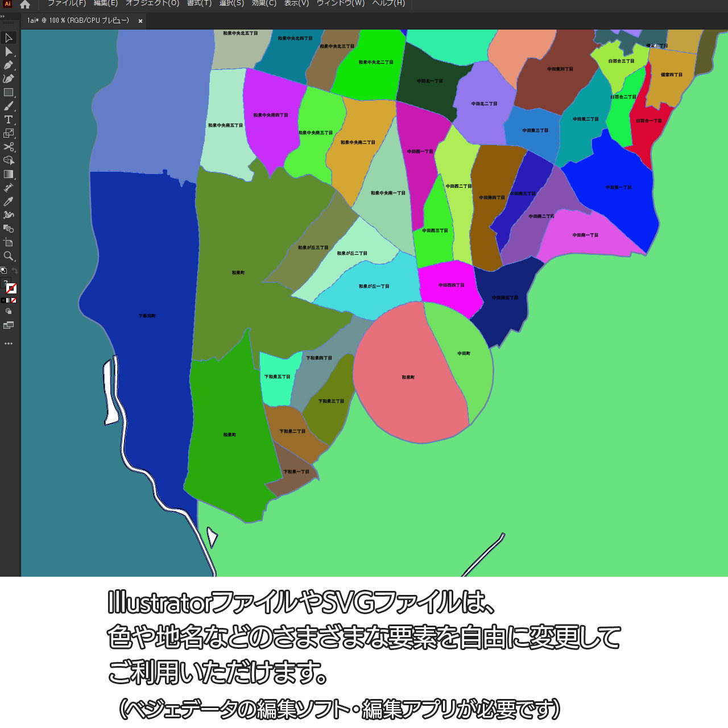Activate the Type tool
Image resolution: width=728 pixels, height=728 pixels.
(x=9, y=119)
